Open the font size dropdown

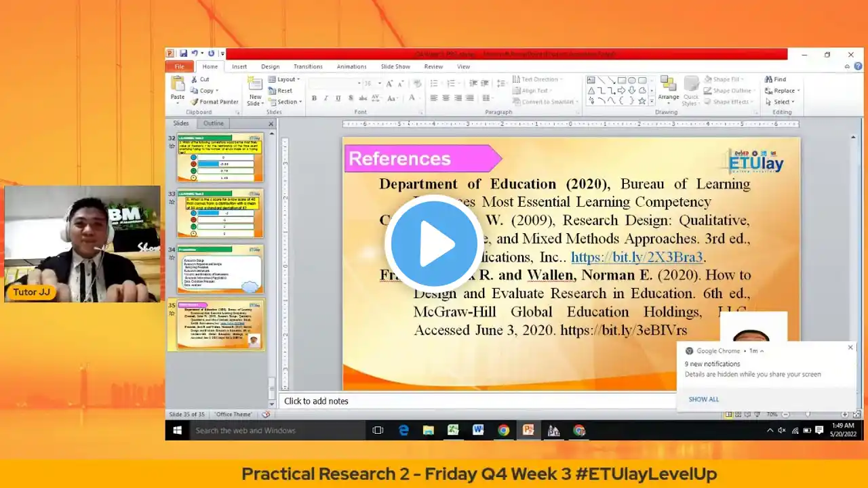(379, 83)
